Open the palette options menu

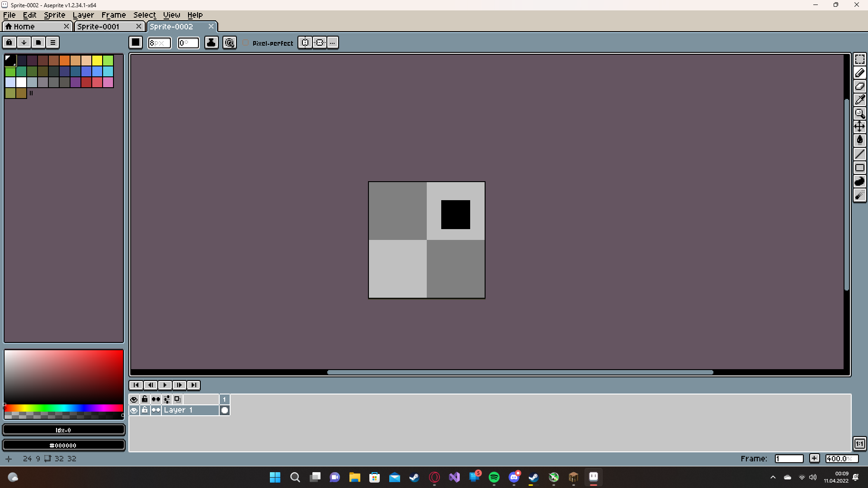coord(52,42)
